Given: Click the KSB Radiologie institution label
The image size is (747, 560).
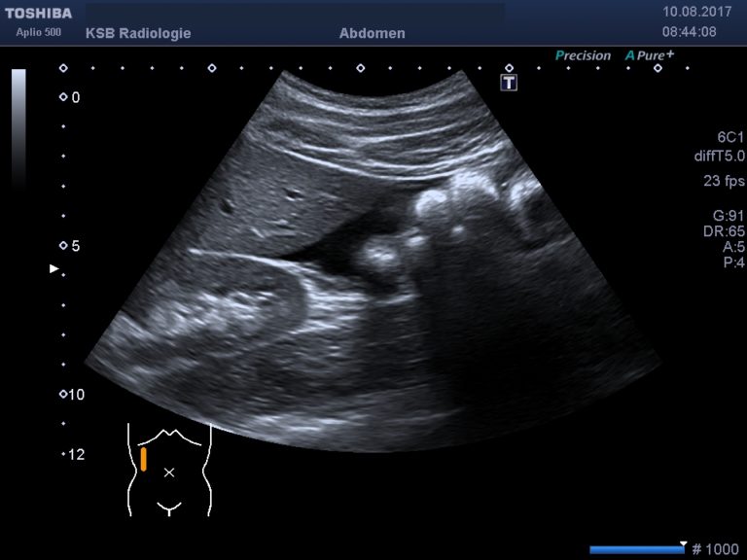Looking at the screenshot, I should [x=138, y=33].
